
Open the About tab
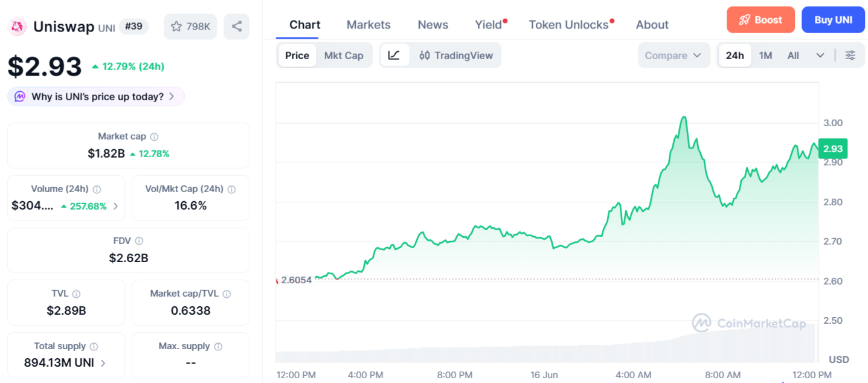652,25
